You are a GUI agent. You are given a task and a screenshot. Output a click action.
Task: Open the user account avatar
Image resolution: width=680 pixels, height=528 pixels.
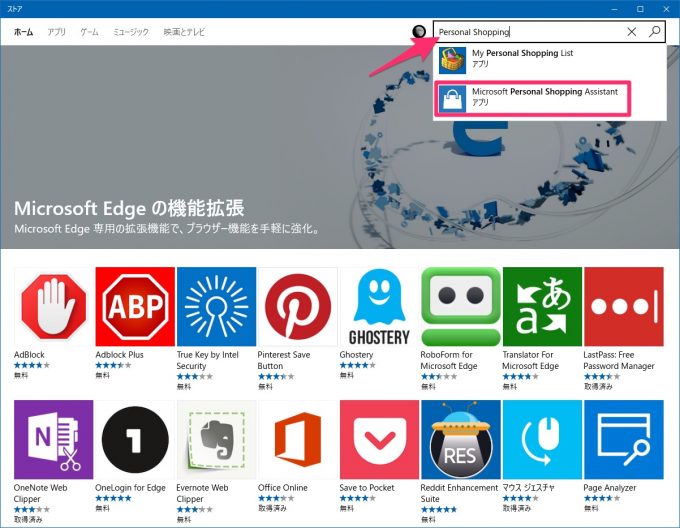click(x=419, y=31)
